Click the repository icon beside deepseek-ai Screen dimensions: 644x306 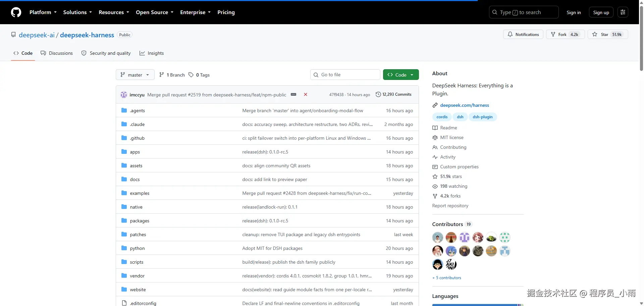pos(13,35)
